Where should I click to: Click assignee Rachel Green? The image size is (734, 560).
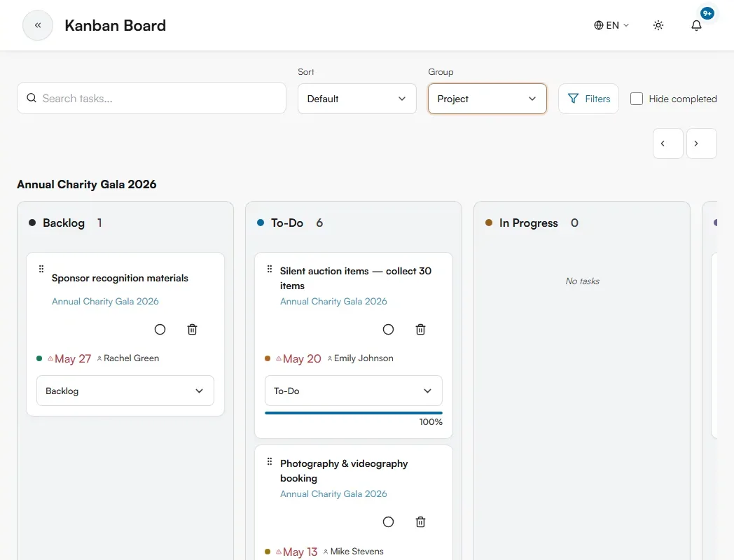click(x=131, y=358)
